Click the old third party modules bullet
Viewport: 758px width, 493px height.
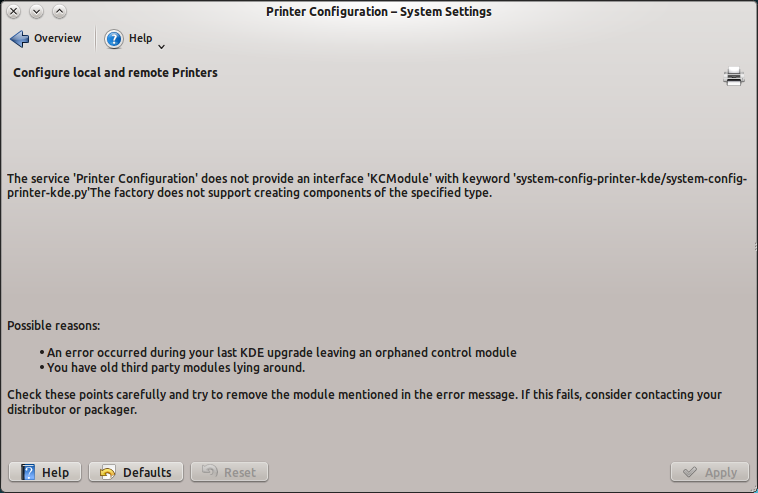[175, 367]
